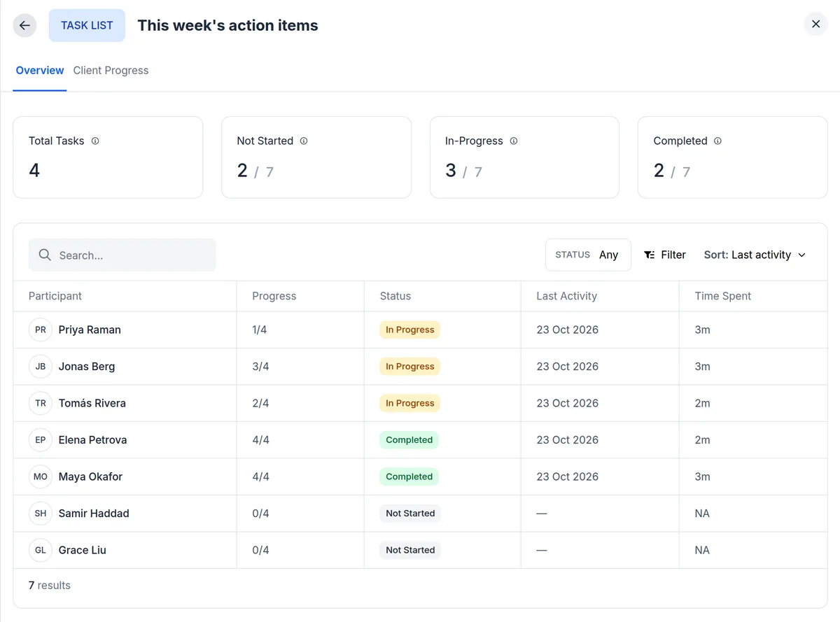
Task: Click the name Jonas Berg
Action: click(87, 366)
